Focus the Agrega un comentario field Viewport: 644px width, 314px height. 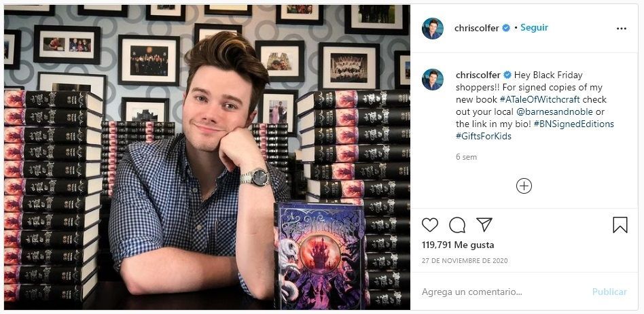(x=503, y=292)
